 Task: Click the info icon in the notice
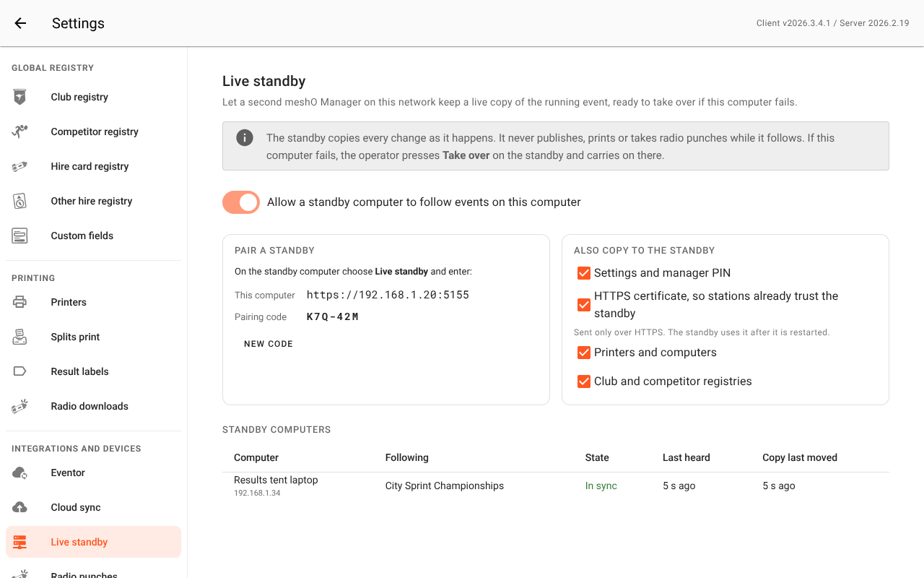[245, 137]
